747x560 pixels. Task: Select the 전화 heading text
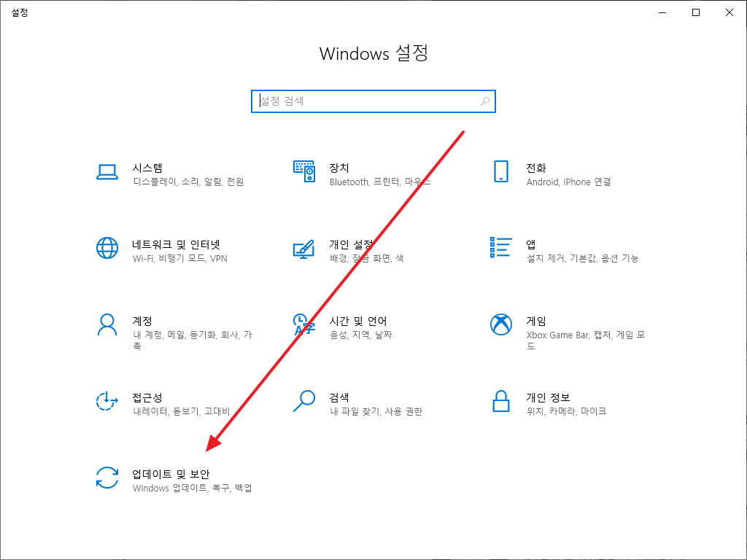click(x=536, y=168)
